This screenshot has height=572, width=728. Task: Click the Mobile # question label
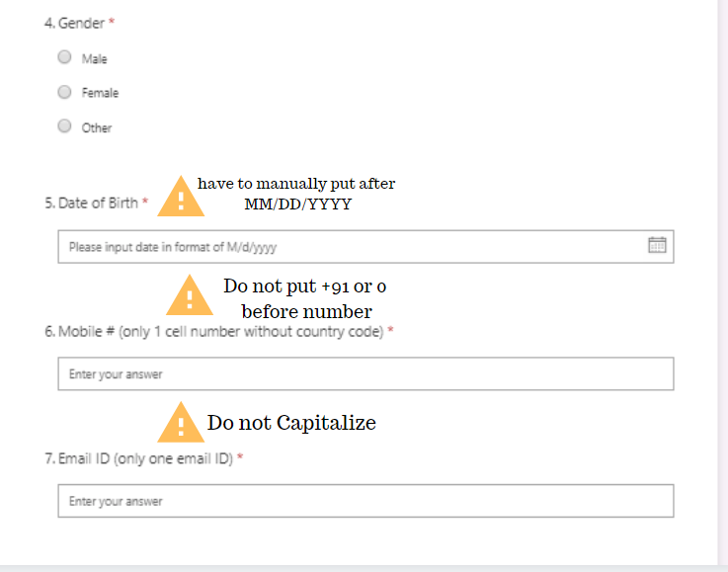(217, 331)
